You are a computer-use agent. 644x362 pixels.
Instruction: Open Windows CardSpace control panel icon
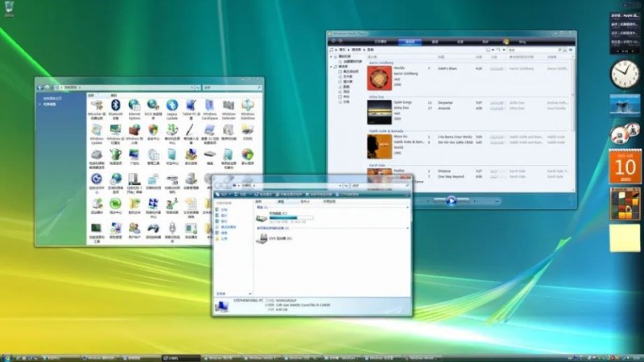point(209,106)
